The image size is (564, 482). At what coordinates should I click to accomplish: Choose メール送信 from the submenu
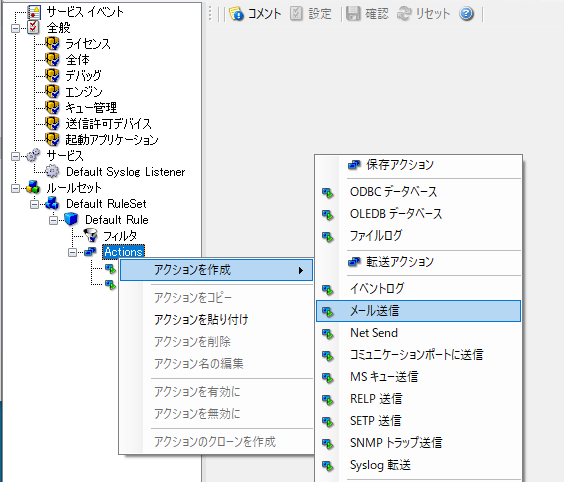pos(418,311)
